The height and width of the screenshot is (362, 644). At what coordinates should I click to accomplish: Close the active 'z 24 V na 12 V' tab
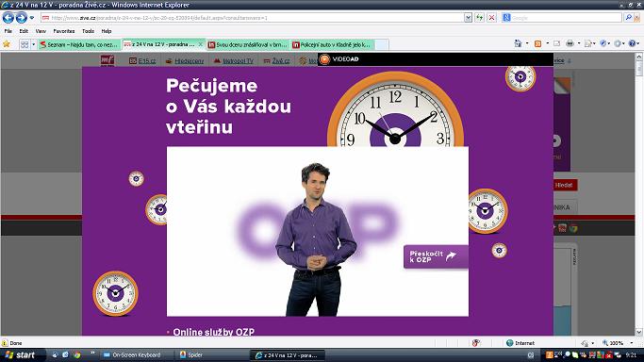201,44
